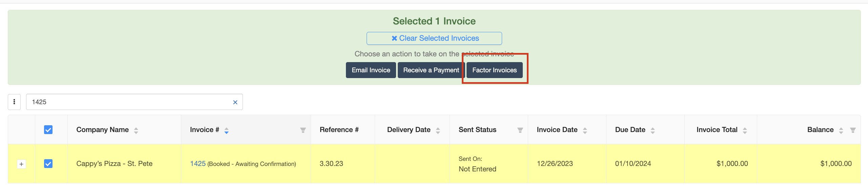Sort by Delivery Date column
This screenshot has height=186, width=868.
point(438,130)
